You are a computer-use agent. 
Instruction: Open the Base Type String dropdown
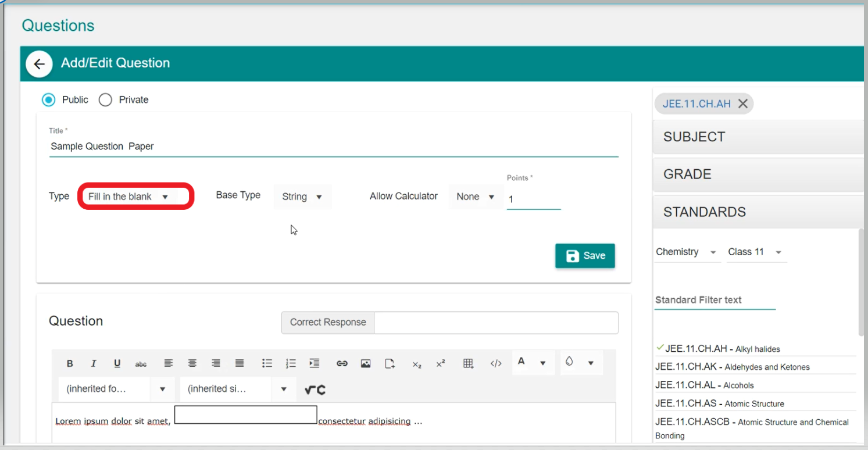[302, 197]
